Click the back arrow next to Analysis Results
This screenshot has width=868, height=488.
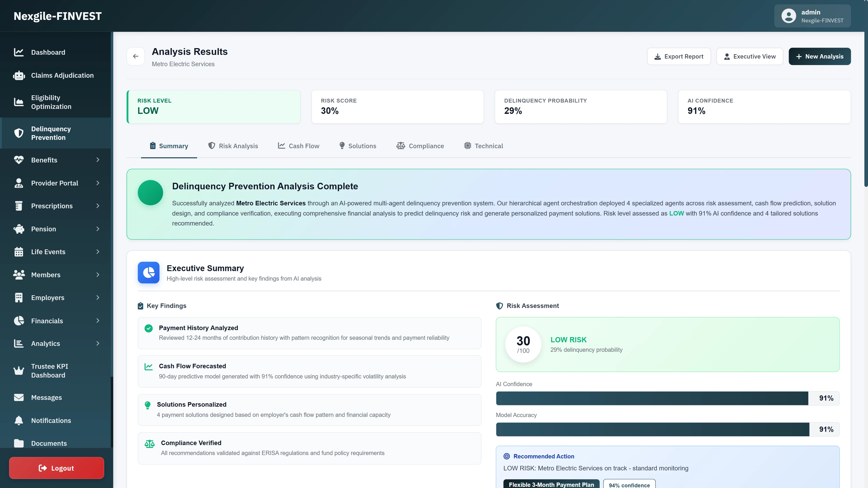(135, 56)
